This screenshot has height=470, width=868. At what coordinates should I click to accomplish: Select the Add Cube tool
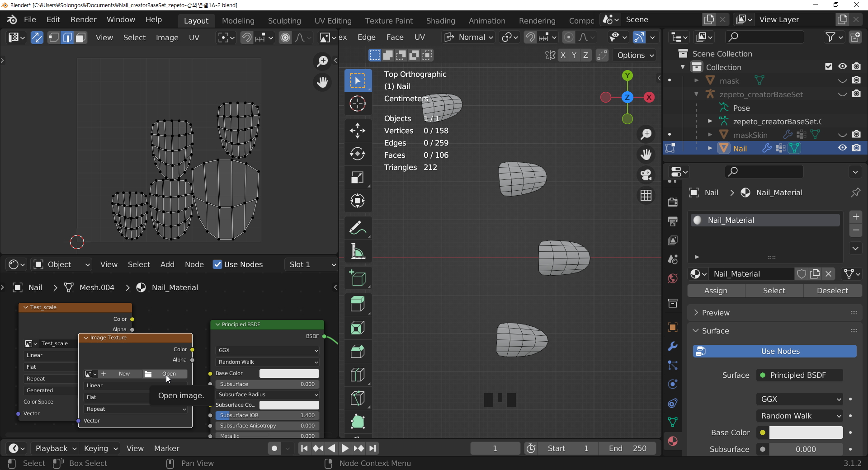pos(358,278)
